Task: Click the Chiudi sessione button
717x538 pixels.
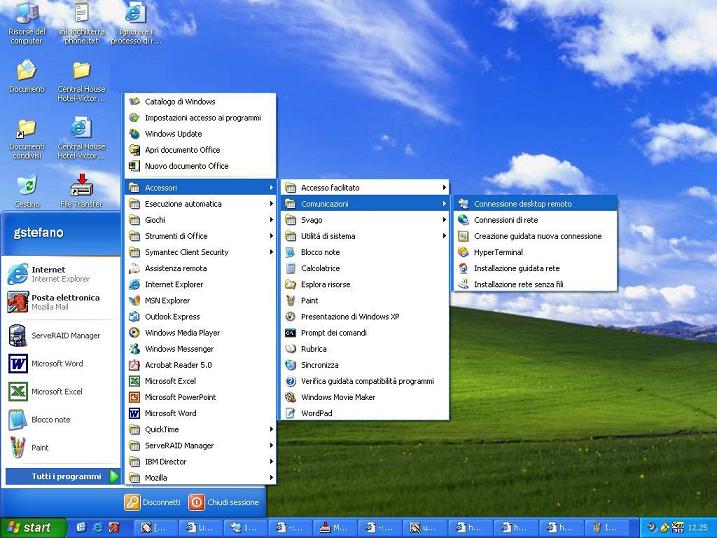Action: [224, 502]
